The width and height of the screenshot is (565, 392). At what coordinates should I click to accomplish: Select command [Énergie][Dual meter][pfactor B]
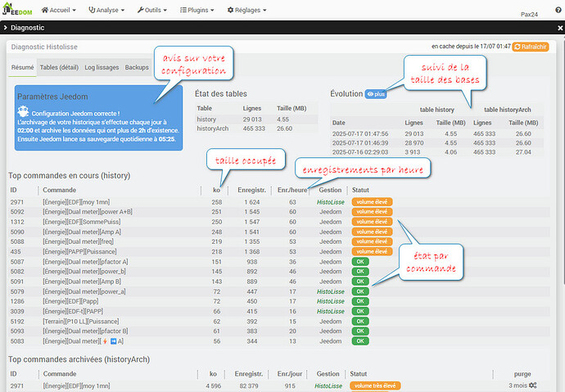pos(85,331)
